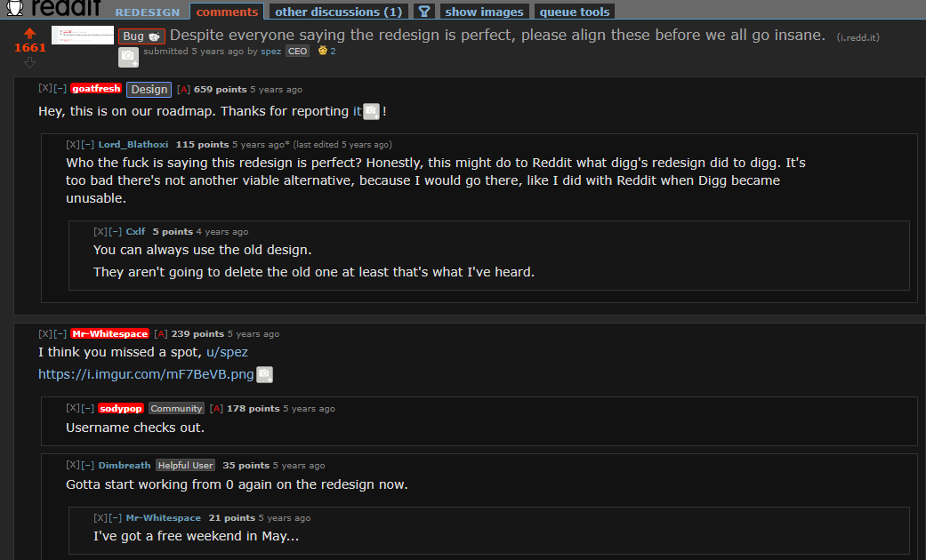
Task: Upvote the post with the orange arrow
Action: pyautogui.click(x=29, y=33)
